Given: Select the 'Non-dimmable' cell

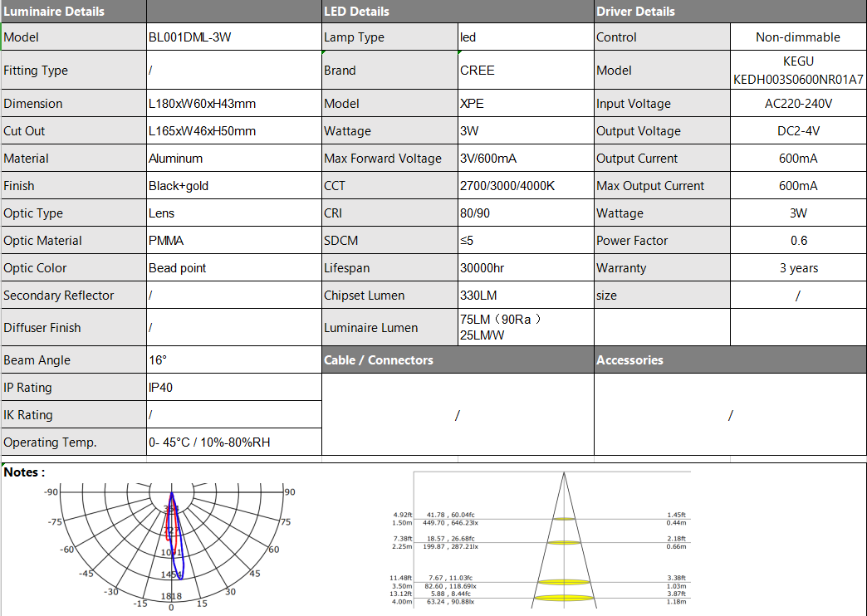Looking at the screenshot, I should [x=798, y=37].
